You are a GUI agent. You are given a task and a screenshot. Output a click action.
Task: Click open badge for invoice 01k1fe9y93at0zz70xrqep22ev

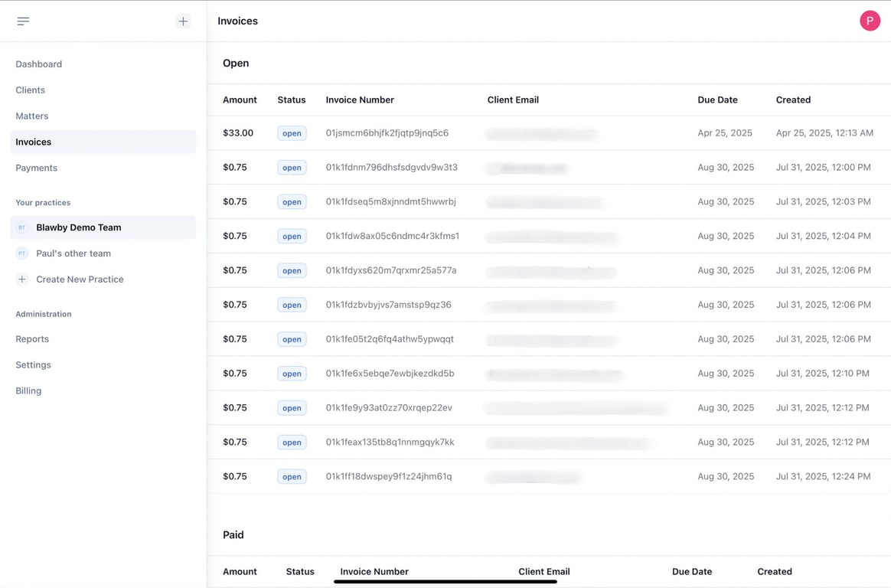[292, 408]
